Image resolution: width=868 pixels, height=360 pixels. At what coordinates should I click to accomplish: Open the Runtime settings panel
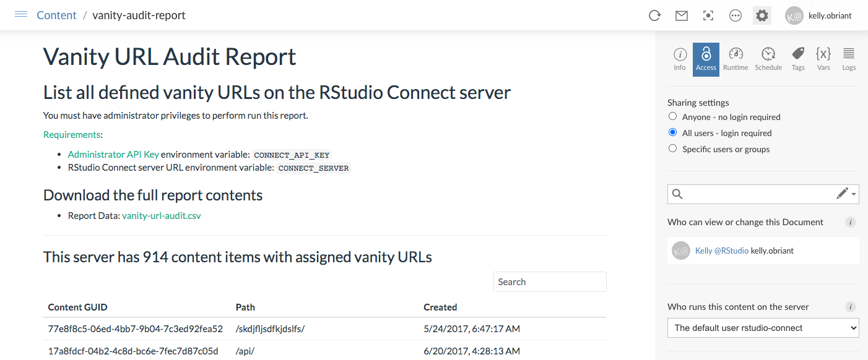tap(736, 59)
